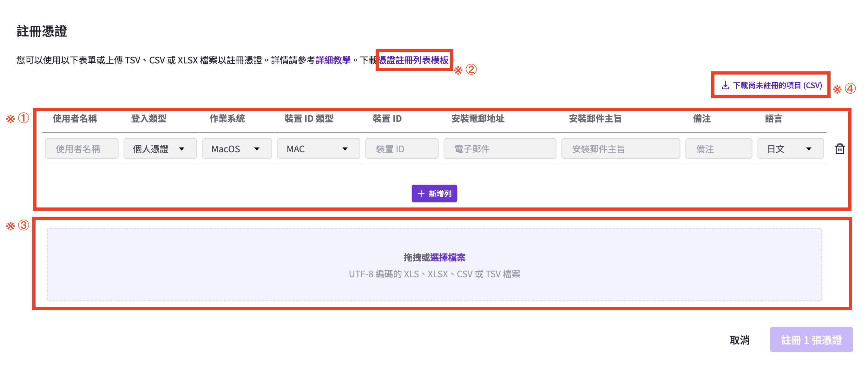This screenshot has height=368, width=868.
Task: Open the 作業系統 dropdown showing MacOS
Action: coord(237,148)
